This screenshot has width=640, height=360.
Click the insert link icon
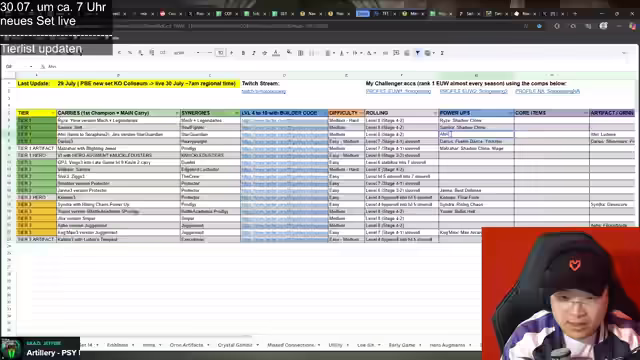[385, 53]
